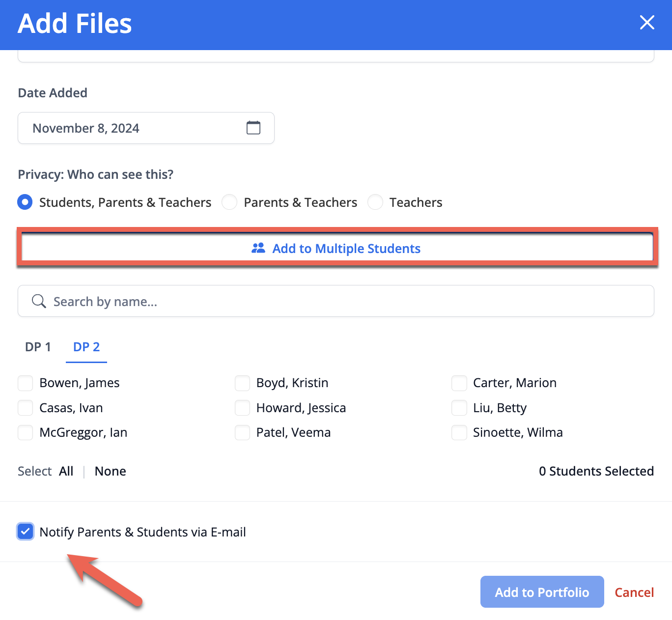The width and height of the screenshot is (672, 620).
Task: Open the November 8, 2024 date picker
Action: pos(146,128)
